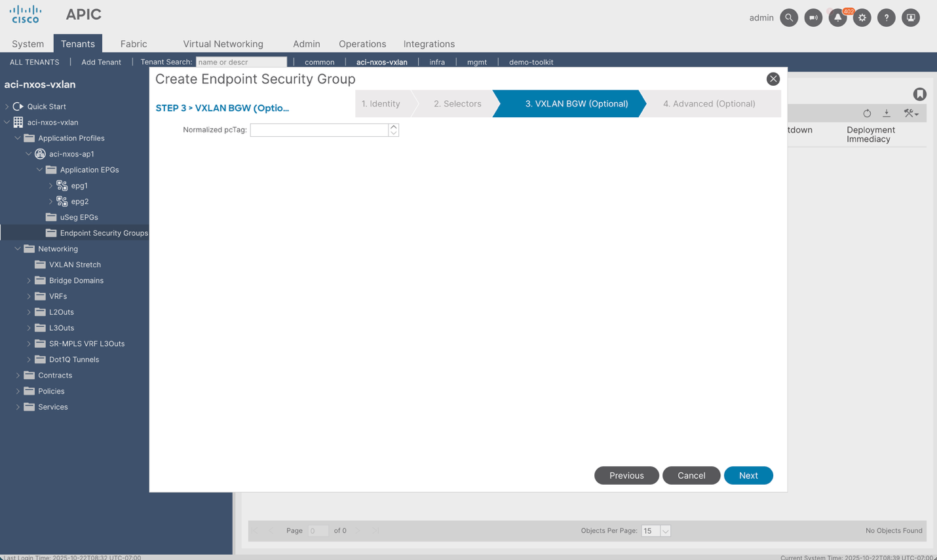Collapse the aci-nxos-ap1 node
The height and width of the screenshot is (560, 937).
click(29, 154)
